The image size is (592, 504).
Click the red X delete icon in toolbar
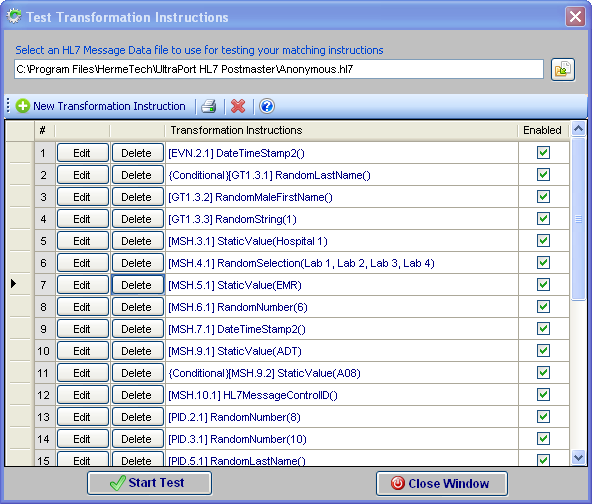point(238,106)
